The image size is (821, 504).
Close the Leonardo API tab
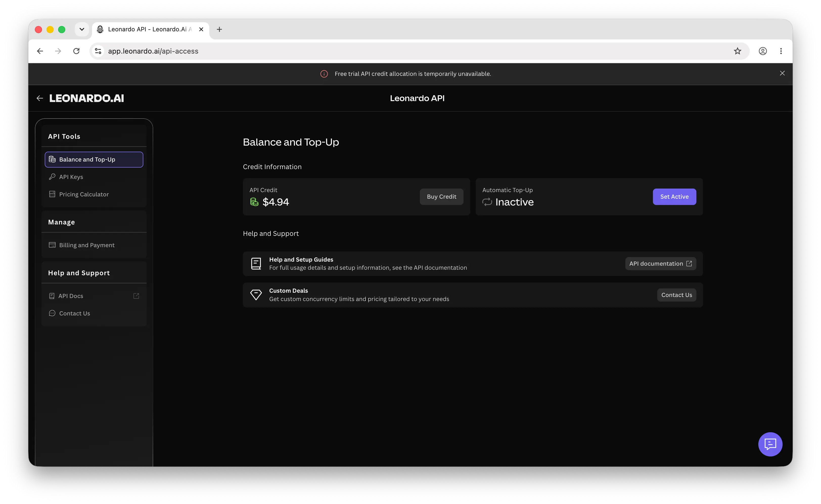click(x=201, y=29)
